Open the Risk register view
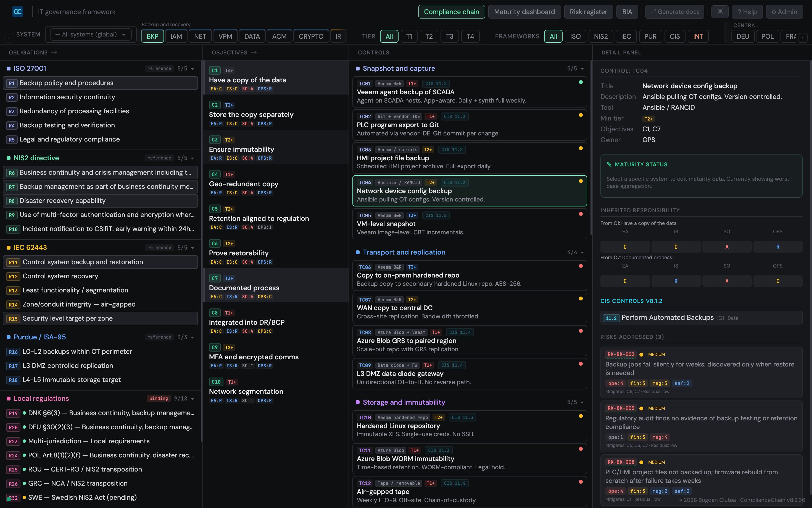 click(x=589, y=11)
